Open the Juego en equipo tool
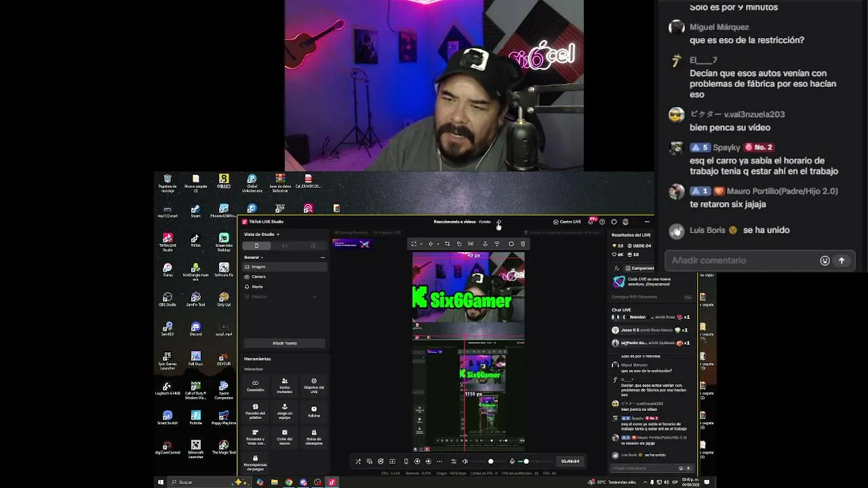Image resolution: width=868 pixels, height=488 pixels. click(x=285, y=412)
